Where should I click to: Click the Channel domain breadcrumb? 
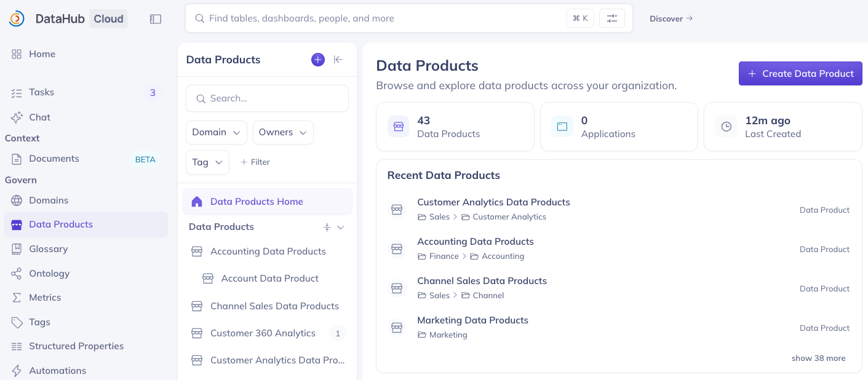pos(483,296)
